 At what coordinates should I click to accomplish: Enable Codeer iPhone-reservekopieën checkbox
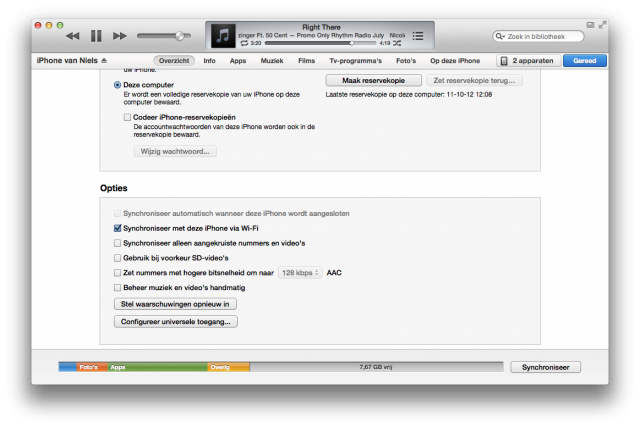[x=127, y=117]
